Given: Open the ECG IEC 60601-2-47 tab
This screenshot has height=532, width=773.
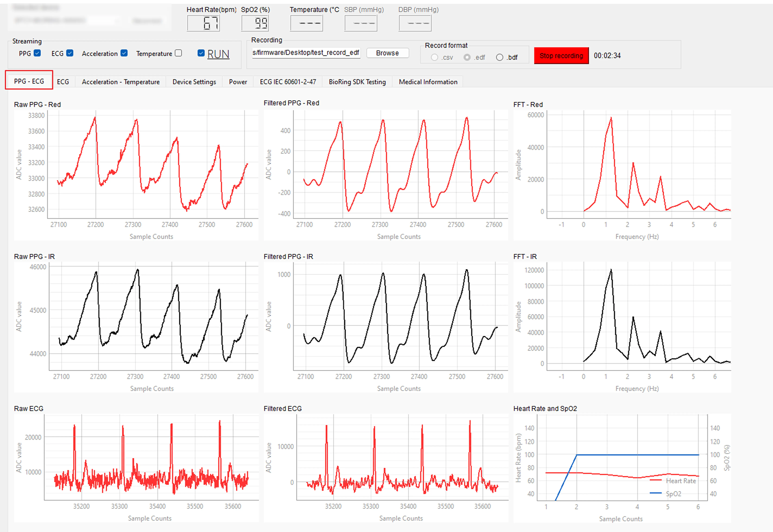Looking at the screenshot, I should tap(288, 82).
